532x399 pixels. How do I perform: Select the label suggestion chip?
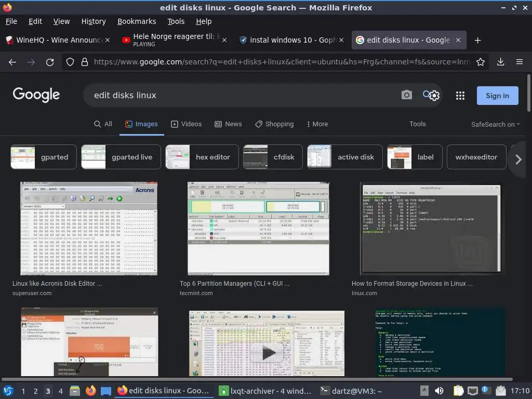[415, 157]
